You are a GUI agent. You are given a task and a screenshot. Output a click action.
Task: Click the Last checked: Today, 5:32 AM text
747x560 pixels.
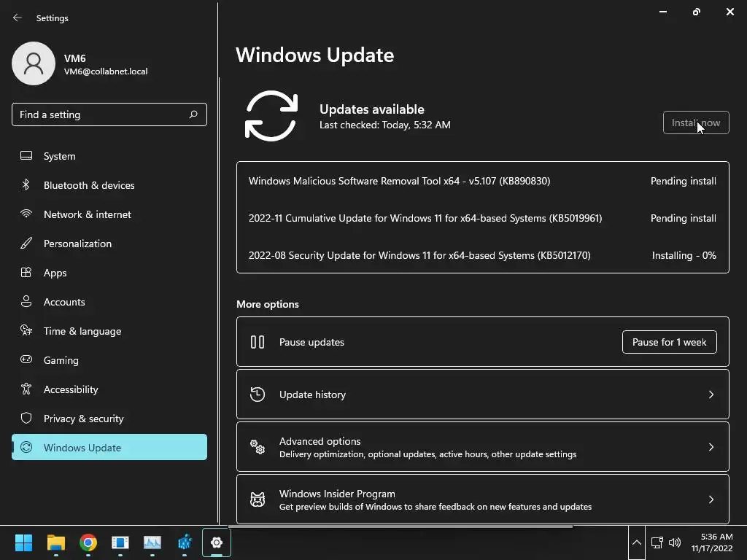pyautogui.click(x=385, y=125)
